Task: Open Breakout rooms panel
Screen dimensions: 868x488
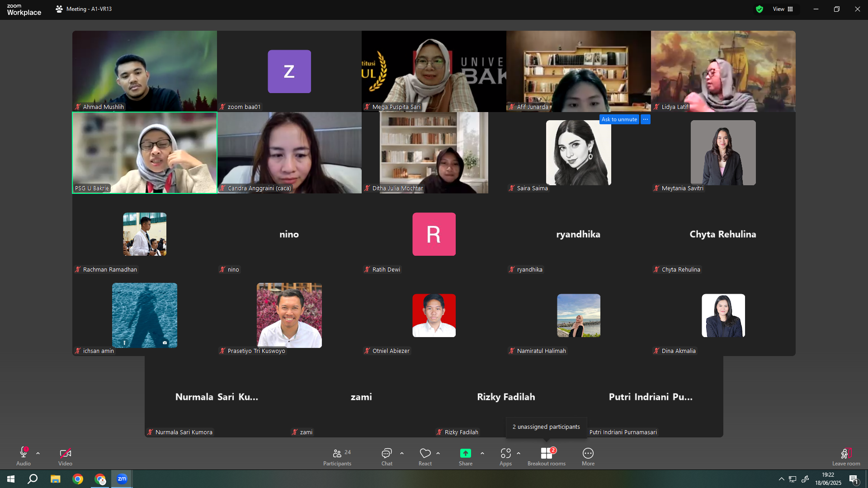Action: 547,456
